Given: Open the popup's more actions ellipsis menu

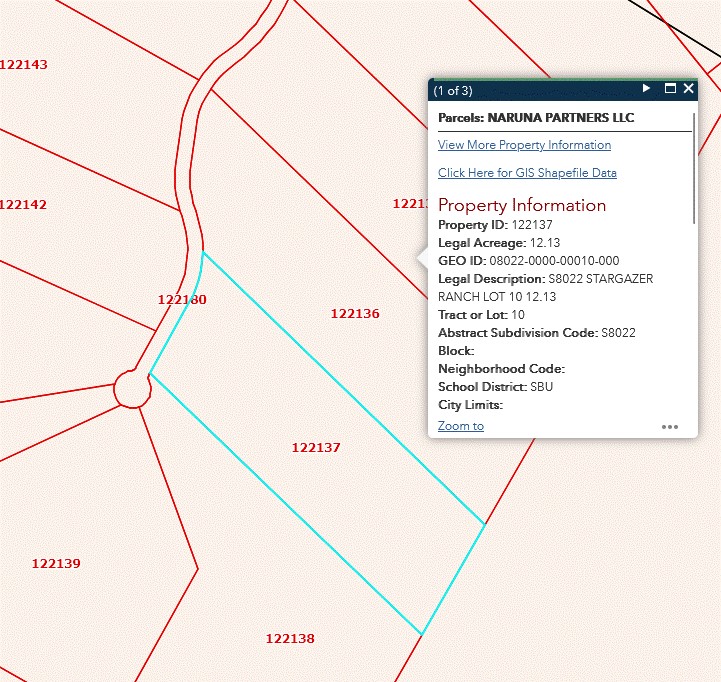Looking at the screenshot, I should [670, 427].
